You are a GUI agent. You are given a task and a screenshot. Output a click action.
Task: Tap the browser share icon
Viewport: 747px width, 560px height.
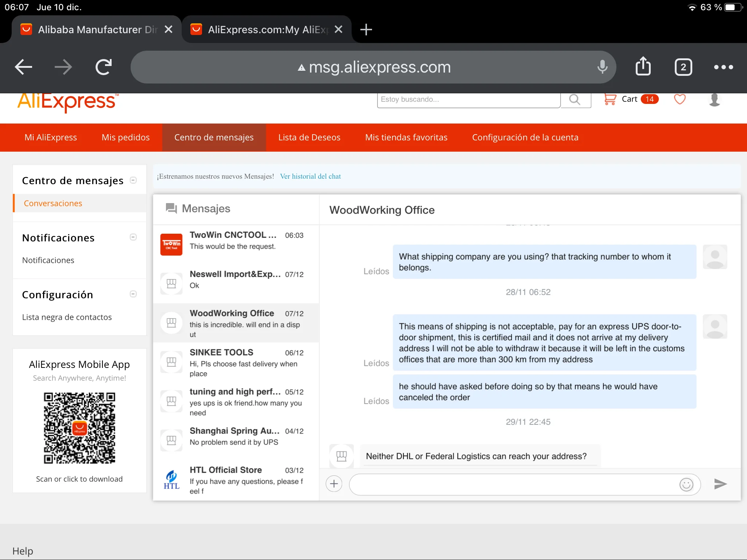(x=643, y=67)
